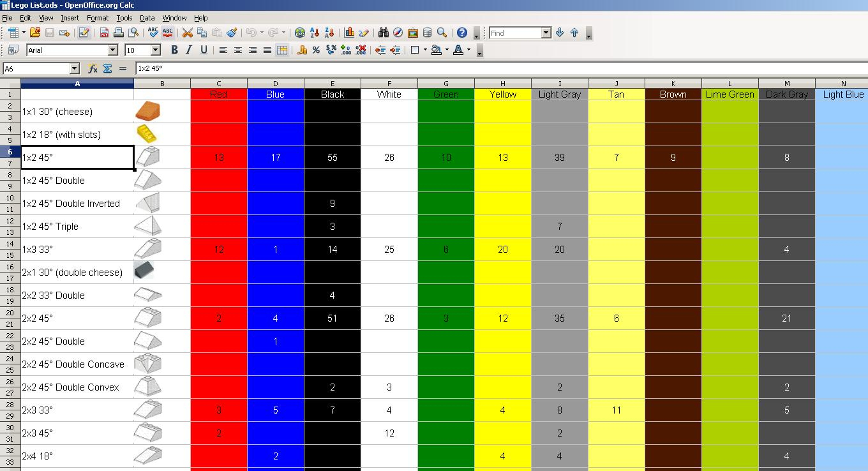Open the Font Size dropdown
The height and width of the screenshot is (471, 868).
pyautogui.click(x=155, y=50)
